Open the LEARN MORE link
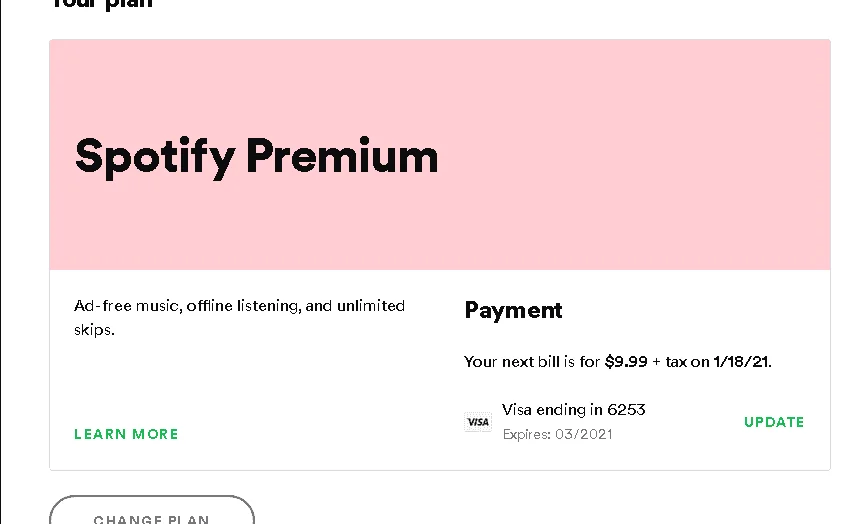The image size is (845, 524). (x=126, y=434)
